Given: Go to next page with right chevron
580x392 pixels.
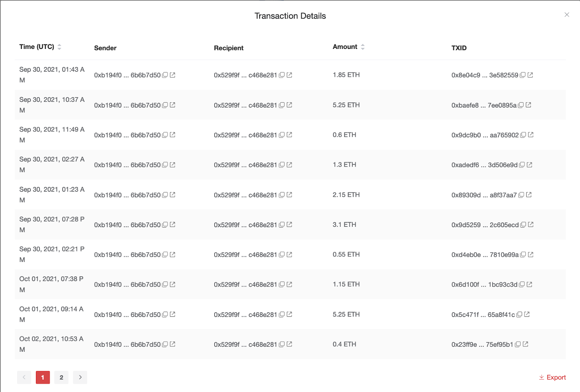Looking at the screenshot, I should pyautogui.click(x=80, y=377).
